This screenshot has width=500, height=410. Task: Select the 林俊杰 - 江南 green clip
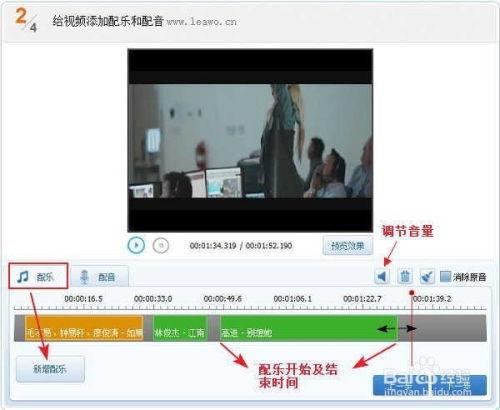click(x=180, y=328)
